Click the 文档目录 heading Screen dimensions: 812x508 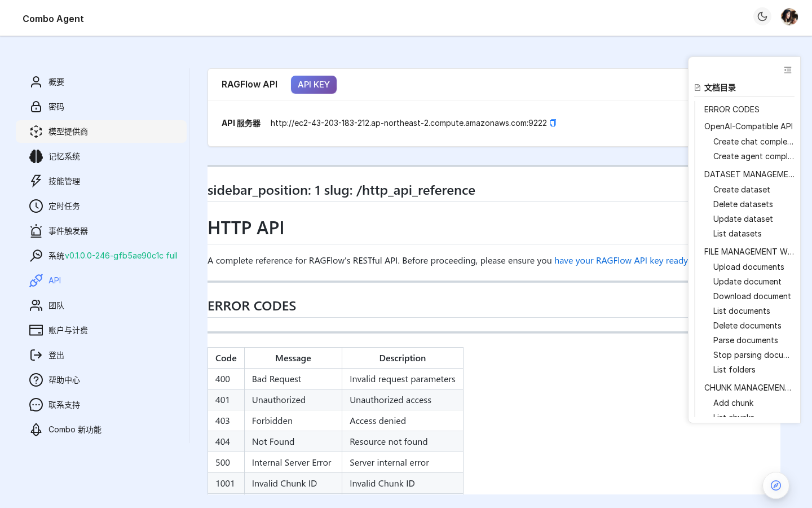(720, 87)
